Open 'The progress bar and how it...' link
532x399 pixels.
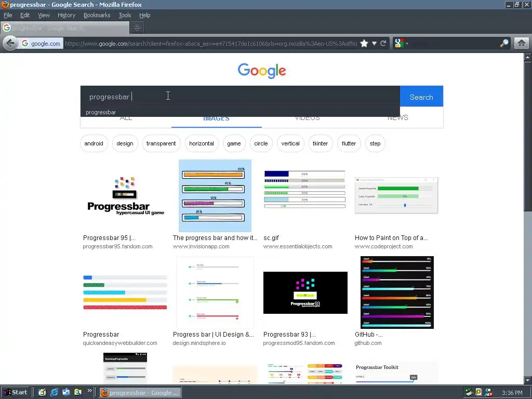(x=215, y=238)
